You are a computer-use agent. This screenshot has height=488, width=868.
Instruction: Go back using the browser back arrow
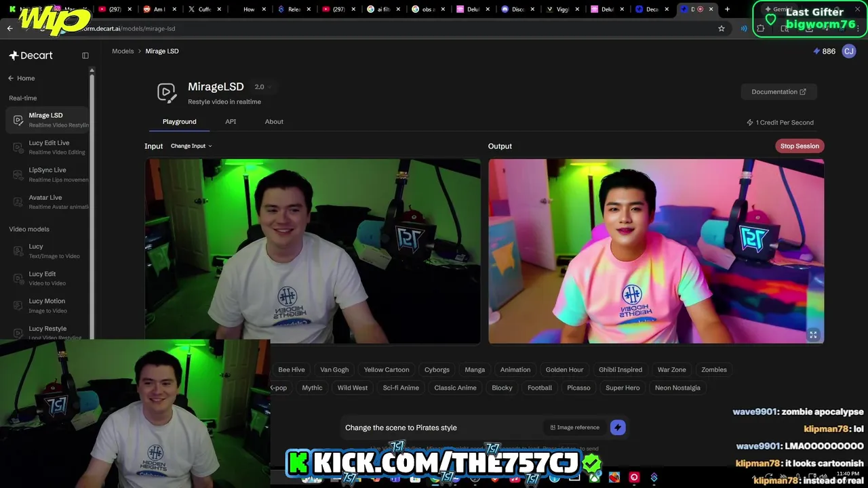tap(9, 28)
